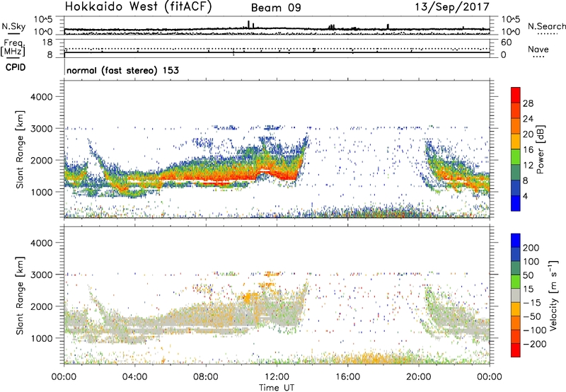Click the '04:00' time axis tick label

pyautogui.click(x=134, y=377)
